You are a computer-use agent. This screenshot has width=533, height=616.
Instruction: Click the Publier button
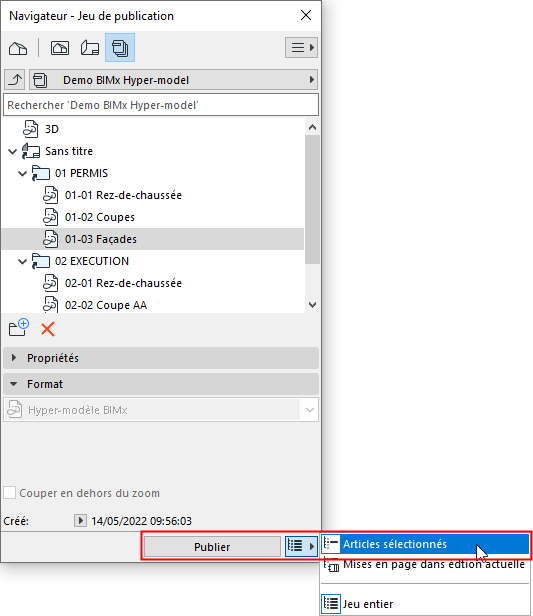(x=212, y=546)
